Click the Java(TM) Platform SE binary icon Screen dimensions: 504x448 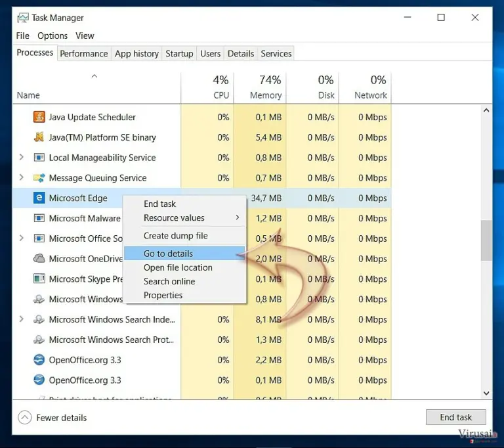pyautogui.click(x=39, y=137)
